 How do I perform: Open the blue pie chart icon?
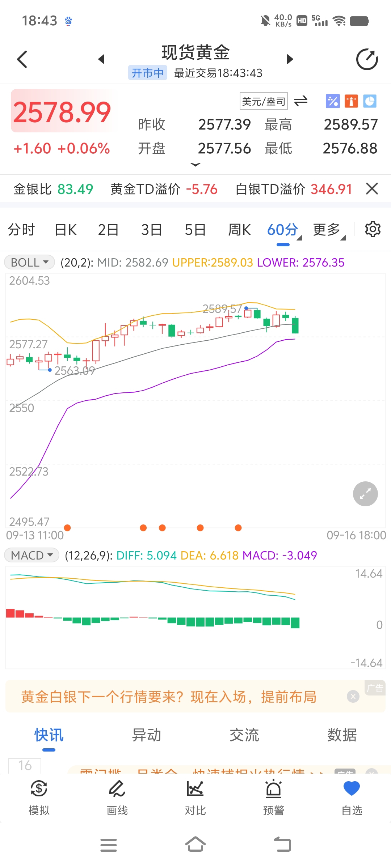[x=370, y=101]
